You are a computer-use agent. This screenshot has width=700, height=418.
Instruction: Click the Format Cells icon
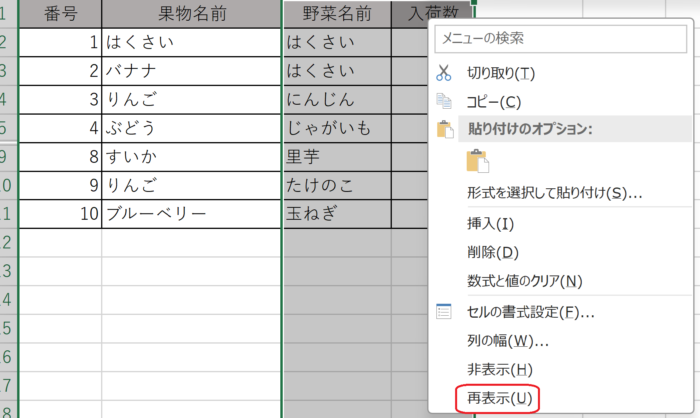click(x=445, y=312)
